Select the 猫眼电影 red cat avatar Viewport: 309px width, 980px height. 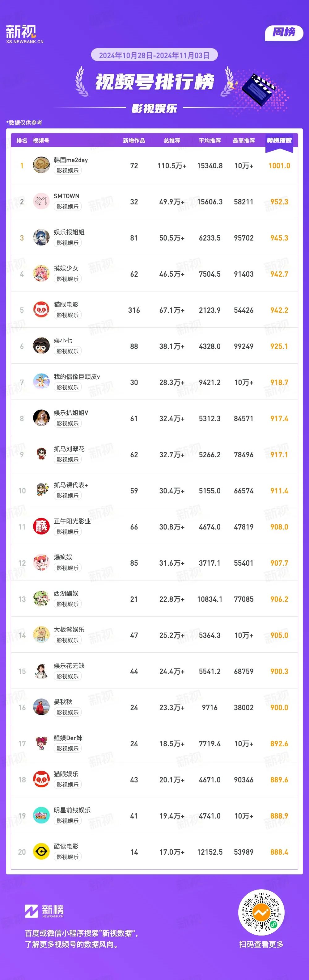(41, 310)
